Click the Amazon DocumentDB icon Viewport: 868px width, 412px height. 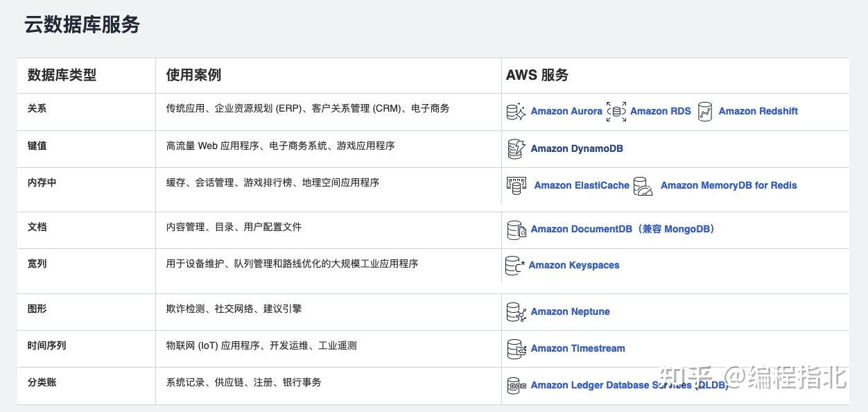point(516,230)
